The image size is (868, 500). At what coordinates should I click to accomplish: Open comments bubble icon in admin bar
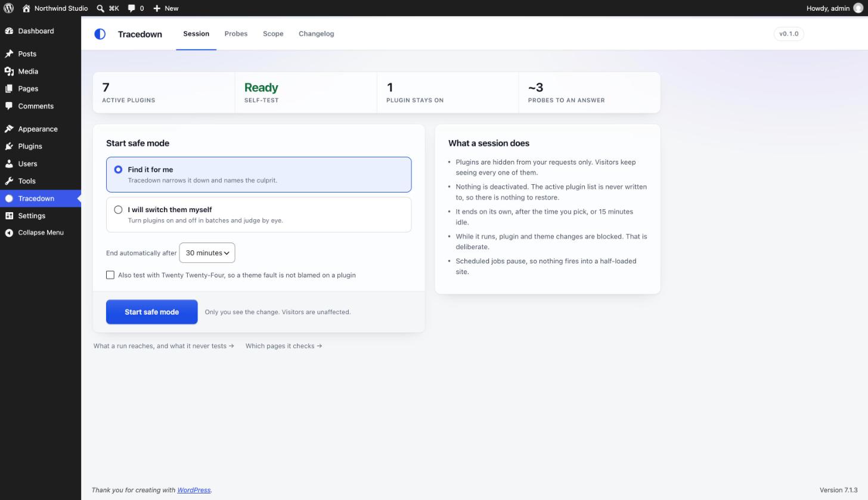pos(131,8)
